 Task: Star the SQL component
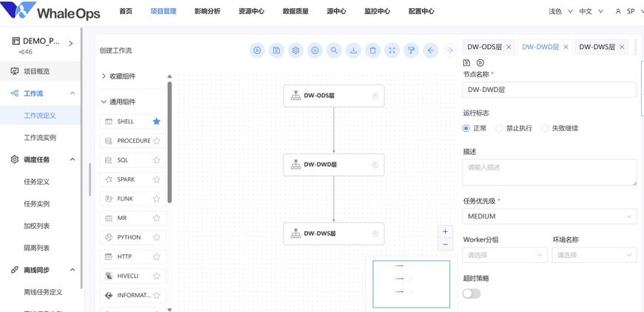pyautogui.click(x=156, y=160)
